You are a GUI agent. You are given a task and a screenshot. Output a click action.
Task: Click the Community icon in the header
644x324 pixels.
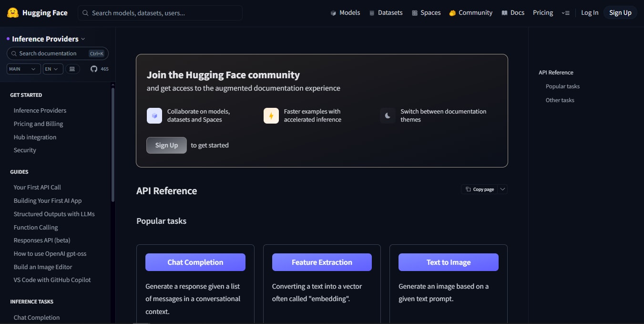point(452,12)
